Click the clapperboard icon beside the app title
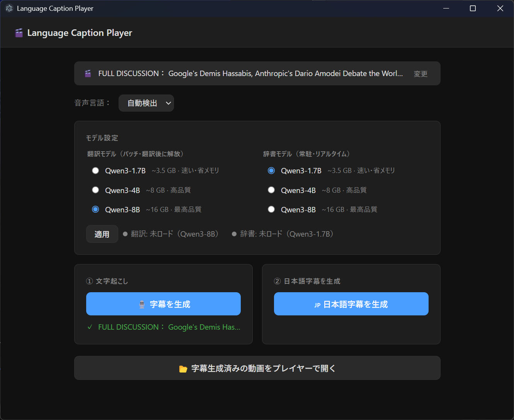 point(19,33)
